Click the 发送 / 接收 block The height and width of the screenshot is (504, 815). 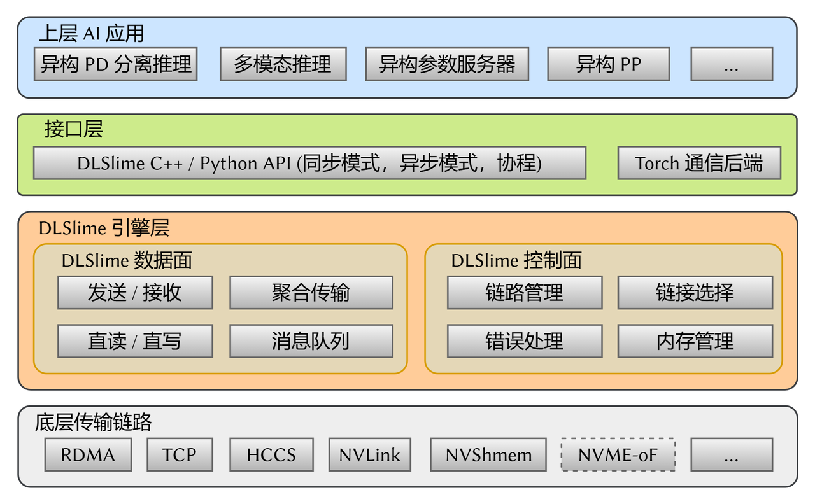click(x=135, y=293)
